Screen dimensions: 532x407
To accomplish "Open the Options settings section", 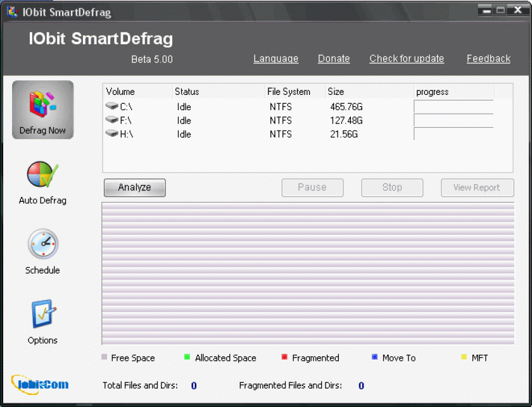I will (x=43, y=322).
